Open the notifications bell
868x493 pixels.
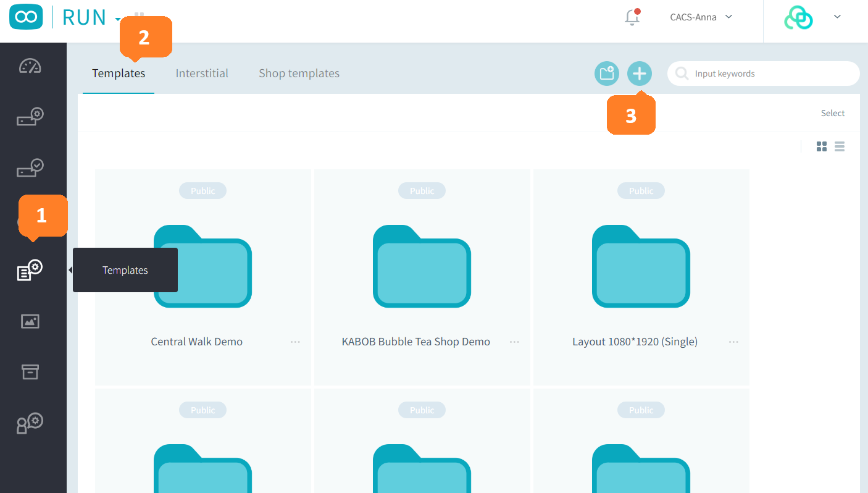pos(632,17)
